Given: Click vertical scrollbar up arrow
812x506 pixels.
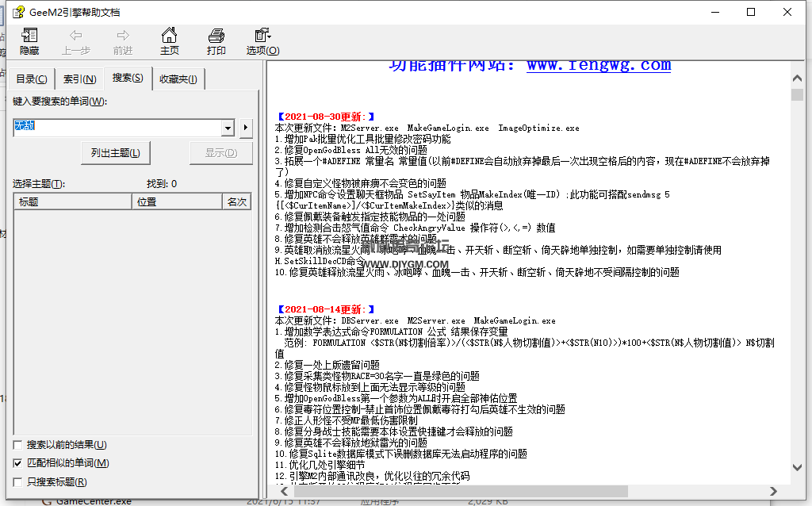Looking at the screenshot, I should coord(797,79).
